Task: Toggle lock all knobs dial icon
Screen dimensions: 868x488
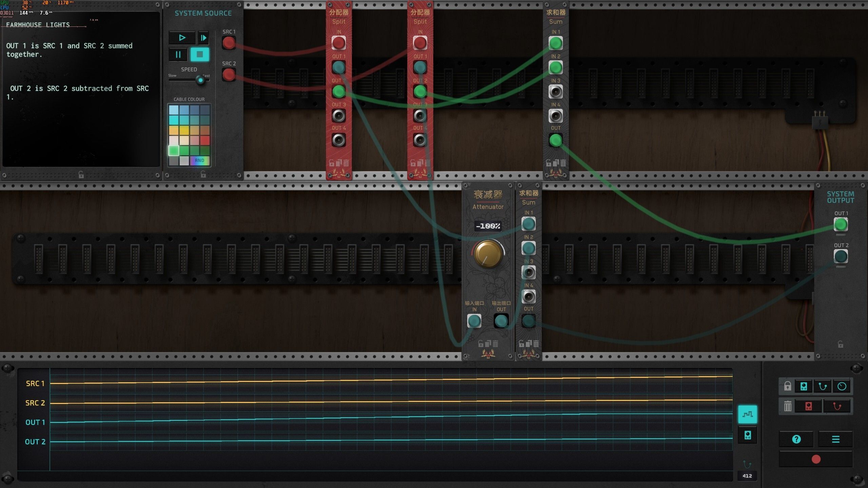Action: (842, 386)
